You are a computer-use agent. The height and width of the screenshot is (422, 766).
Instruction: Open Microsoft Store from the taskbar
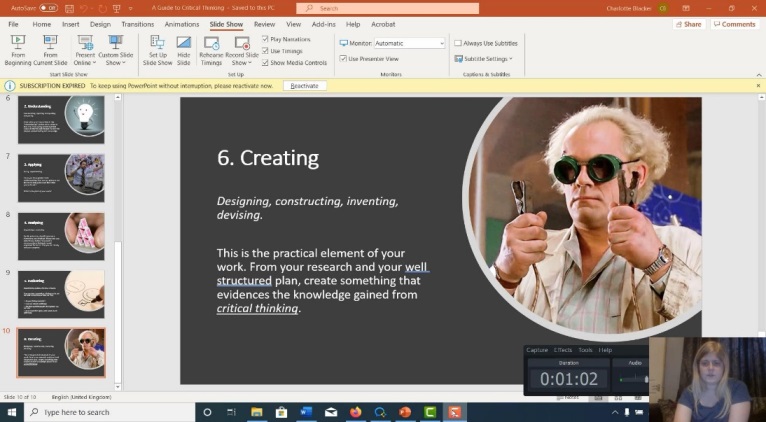click(281, 412)
